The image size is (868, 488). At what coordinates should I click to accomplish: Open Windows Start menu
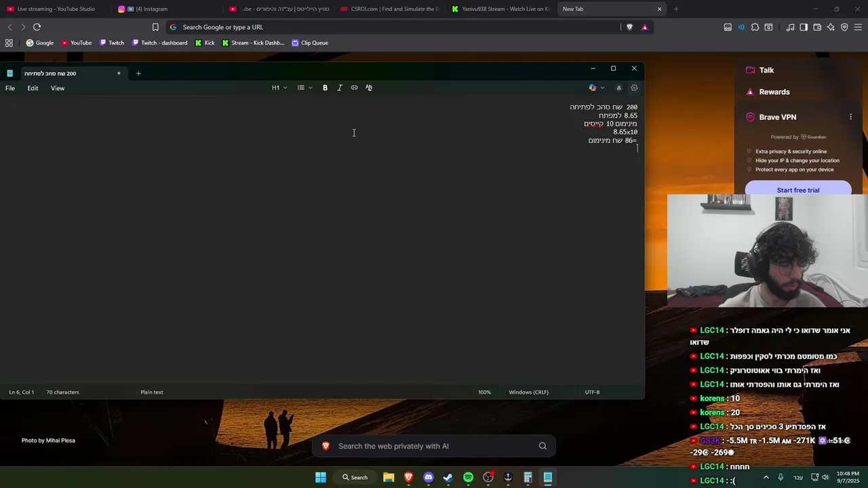[321, 477]
